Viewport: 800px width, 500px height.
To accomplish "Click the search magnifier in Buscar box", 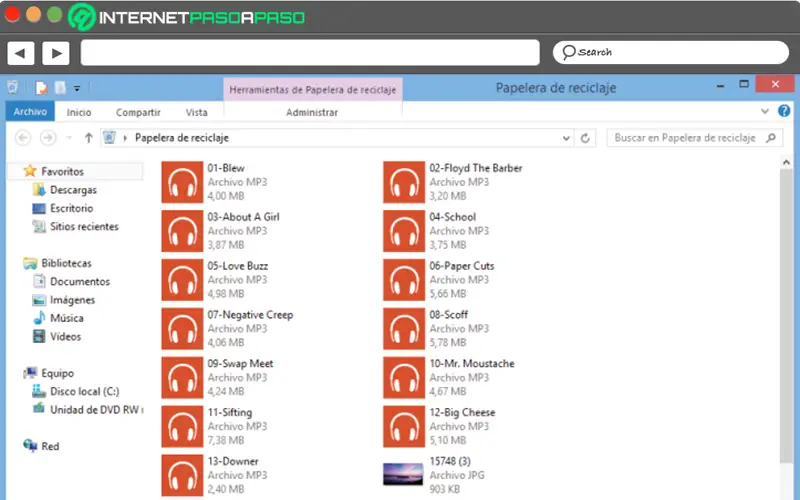I will pyautogui.click(x=771, y=138).
